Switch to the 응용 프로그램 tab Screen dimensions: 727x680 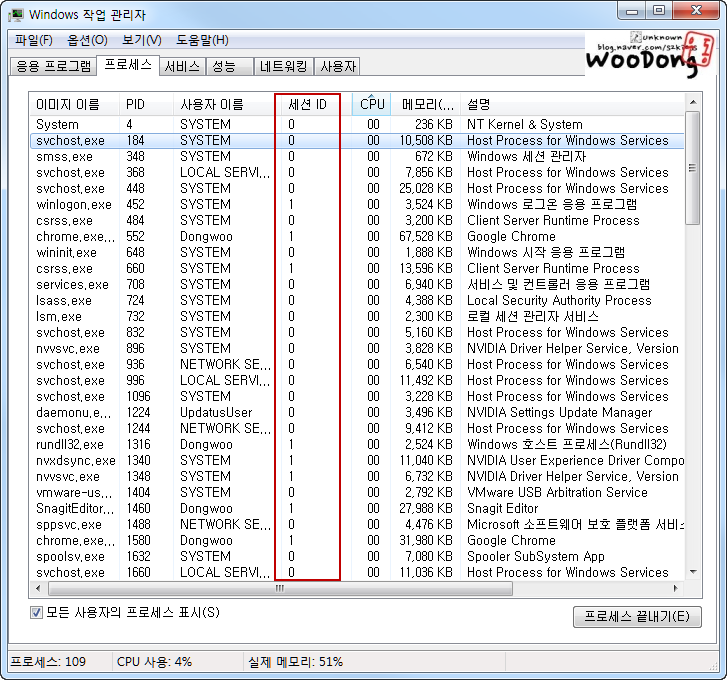click(53, 66)
